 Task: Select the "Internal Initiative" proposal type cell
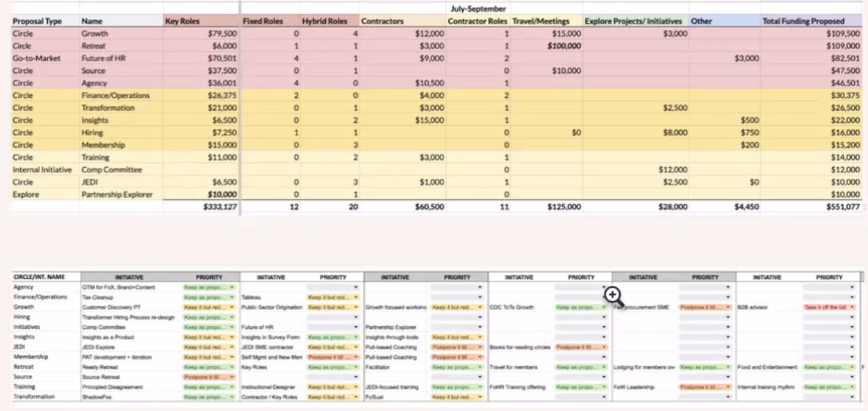coord(41,170)
